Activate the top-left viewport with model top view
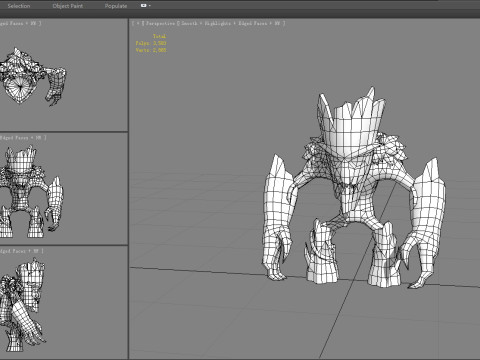Viewport: 480px width, 360px height. 63,75
